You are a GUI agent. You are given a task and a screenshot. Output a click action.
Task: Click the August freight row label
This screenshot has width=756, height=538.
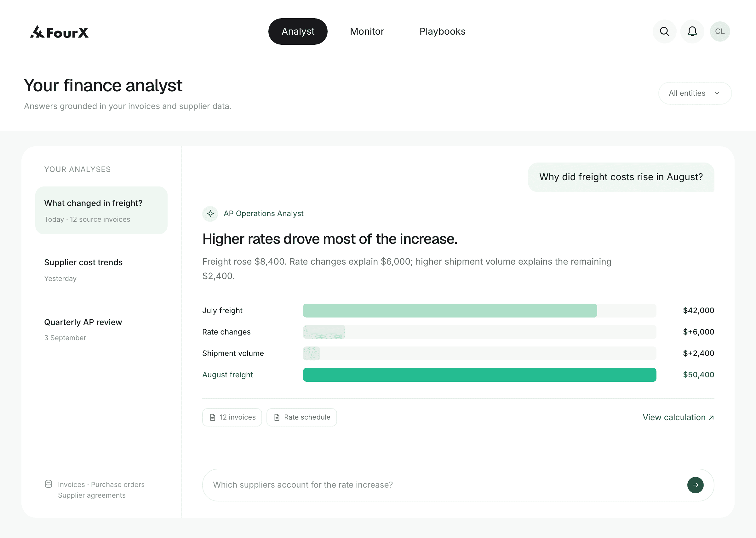(x=228, y=375)
